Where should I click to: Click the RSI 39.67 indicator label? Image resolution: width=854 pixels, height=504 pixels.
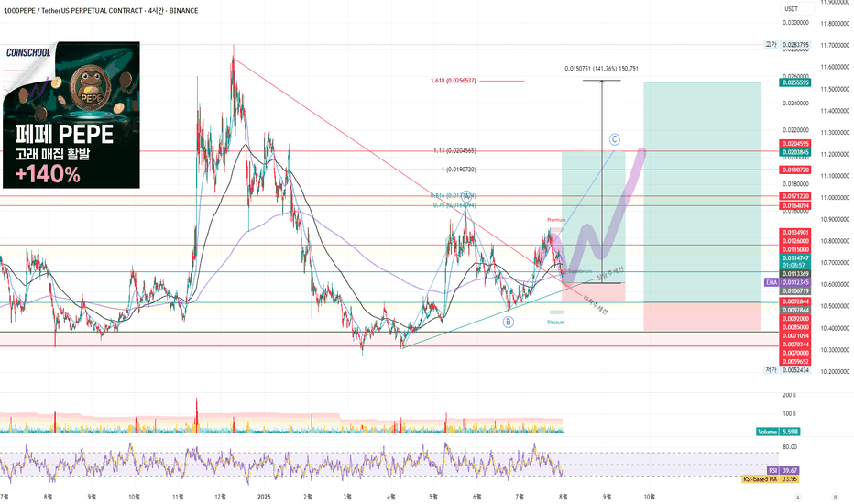(783, 470)
